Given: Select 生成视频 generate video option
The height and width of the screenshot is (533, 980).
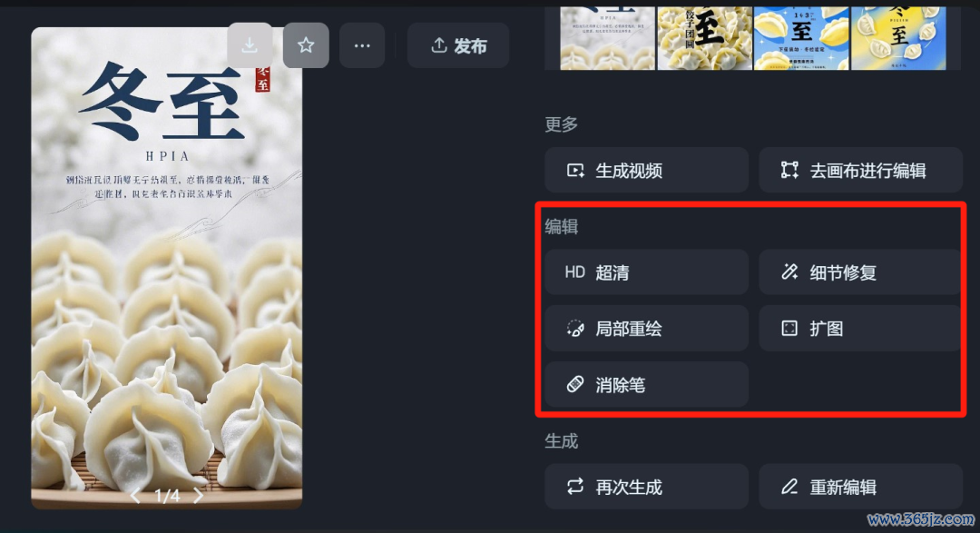Looking at the screenshot, I should [646, 170].
